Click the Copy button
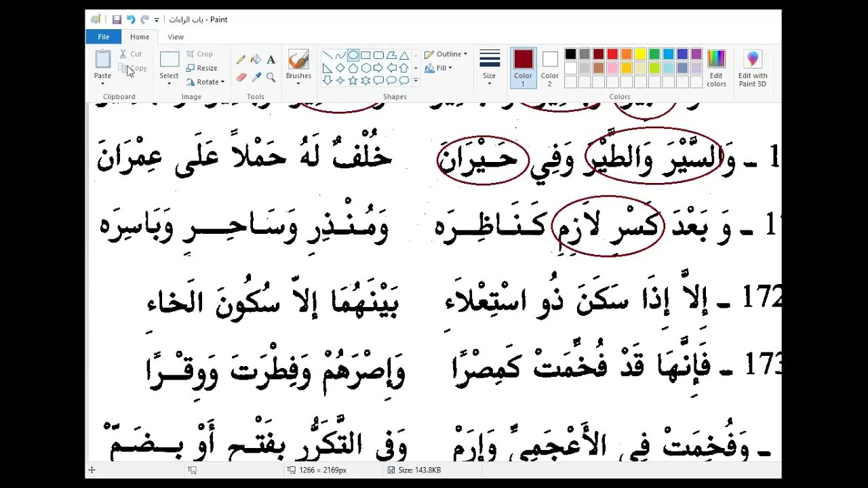 (132, 68)
